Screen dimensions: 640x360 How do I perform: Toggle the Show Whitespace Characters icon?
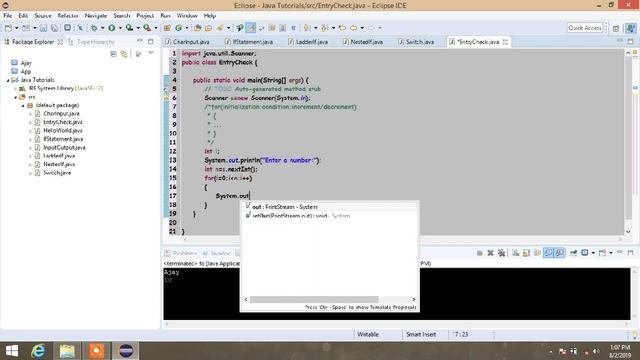point(293,28)
